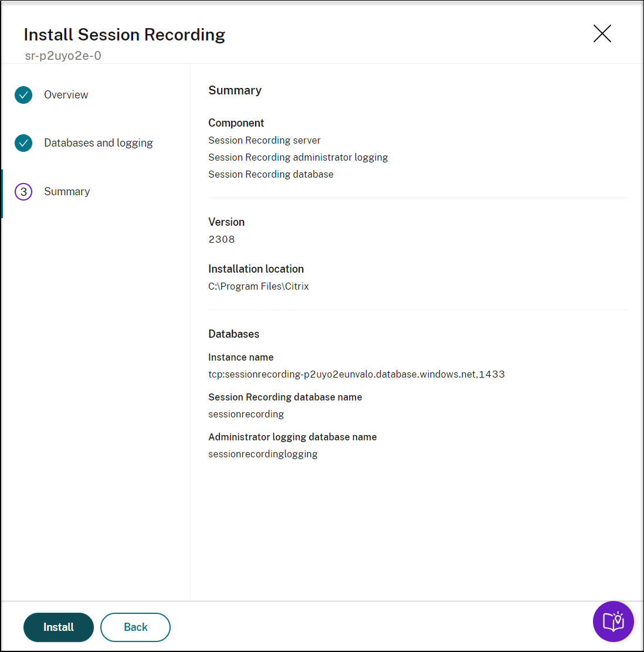Click the Databases heading
644x652 pixels.
pos(233,334)
